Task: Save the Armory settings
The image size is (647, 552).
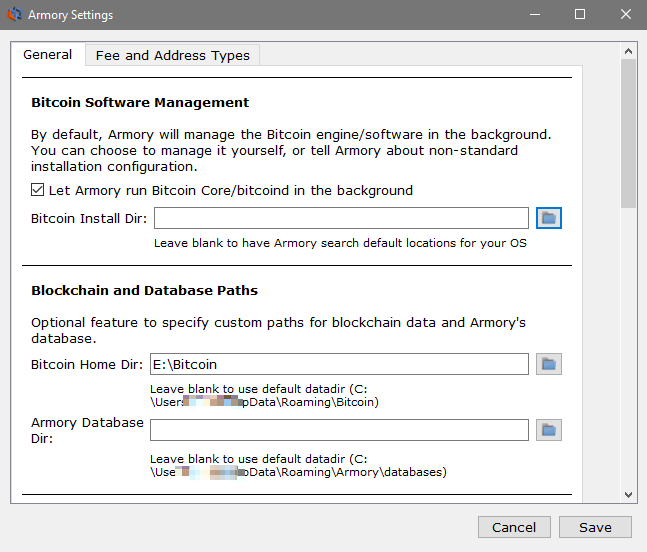Action: coord(595,527)
